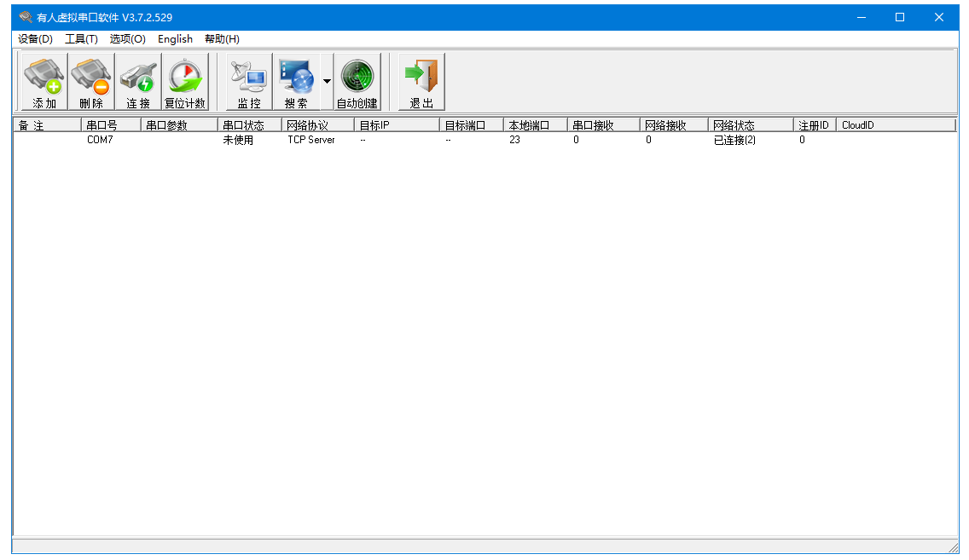Open the 工具(T) menu
Image resolution: width=969 pixels, height=560 pixels.
coord(81,39)
